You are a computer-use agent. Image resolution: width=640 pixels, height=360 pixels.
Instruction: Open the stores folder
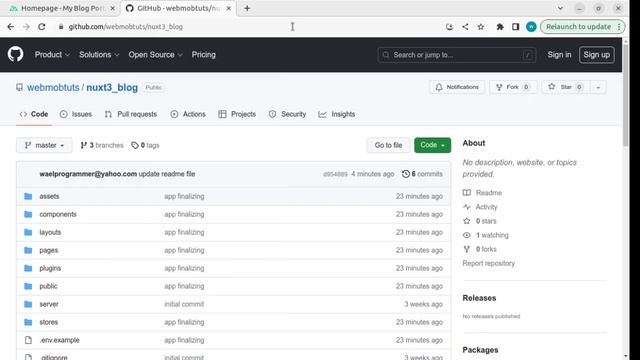[49, 322]
